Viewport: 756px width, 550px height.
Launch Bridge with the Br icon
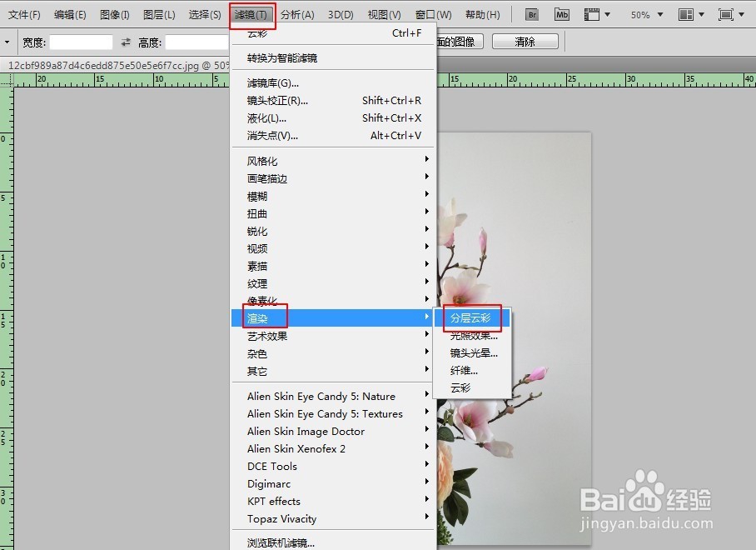pyautogui.click(x=532, y=14)
